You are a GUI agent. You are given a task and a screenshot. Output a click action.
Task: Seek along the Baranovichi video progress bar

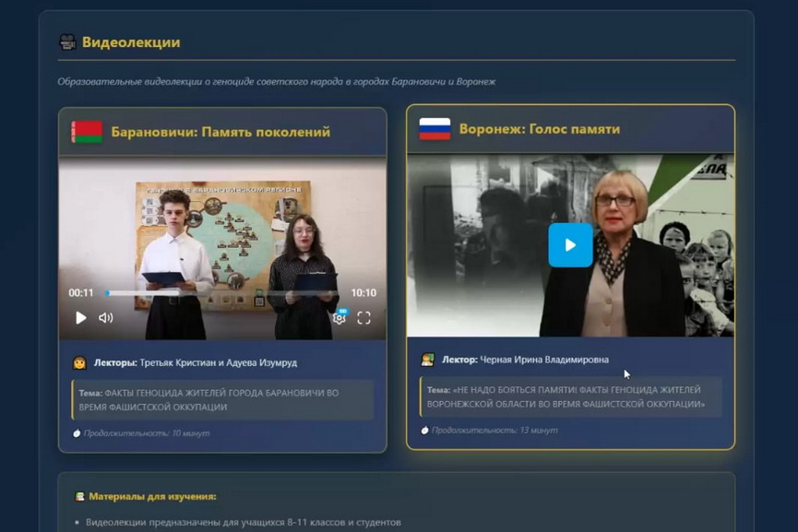point(221,293)
